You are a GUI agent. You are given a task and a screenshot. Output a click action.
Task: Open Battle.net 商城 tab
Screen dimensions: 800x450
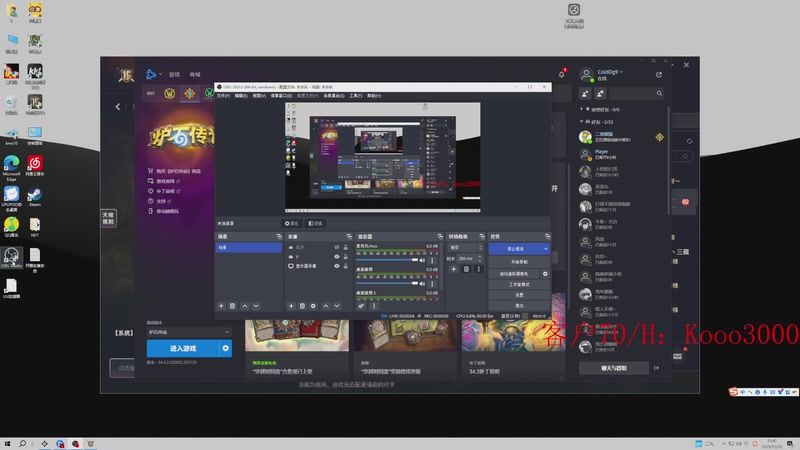(195, 74)
